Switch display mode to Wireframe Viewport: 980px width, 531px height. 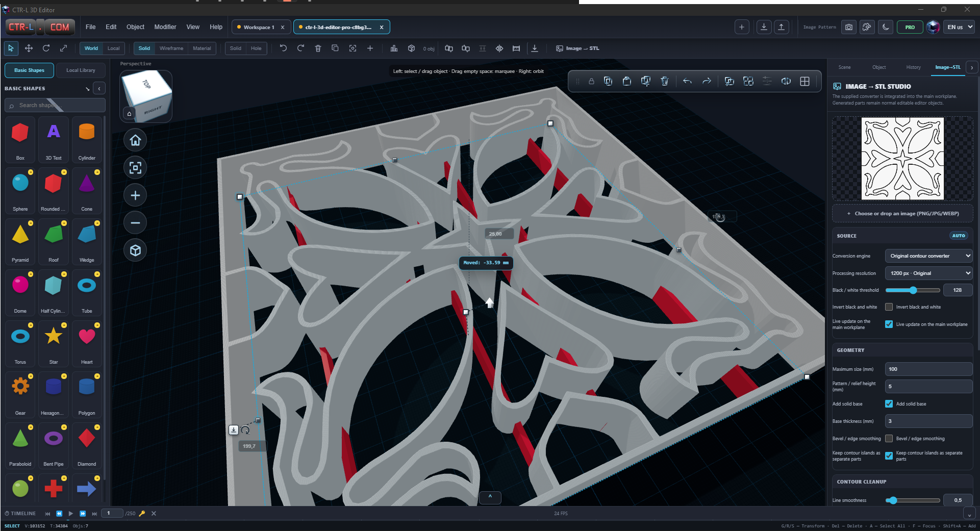point(171,48)
